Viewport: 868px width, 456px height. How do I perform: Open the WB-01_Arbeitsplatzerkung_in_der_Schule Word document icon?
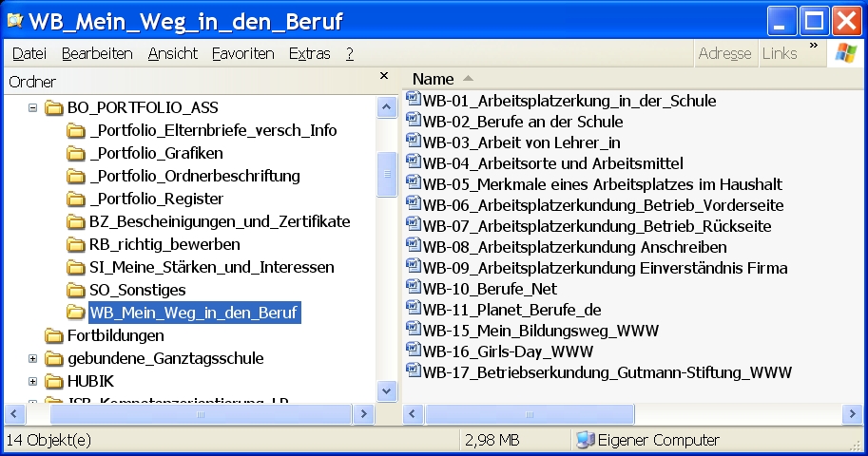pyautogui.click(x=414, y=99)
